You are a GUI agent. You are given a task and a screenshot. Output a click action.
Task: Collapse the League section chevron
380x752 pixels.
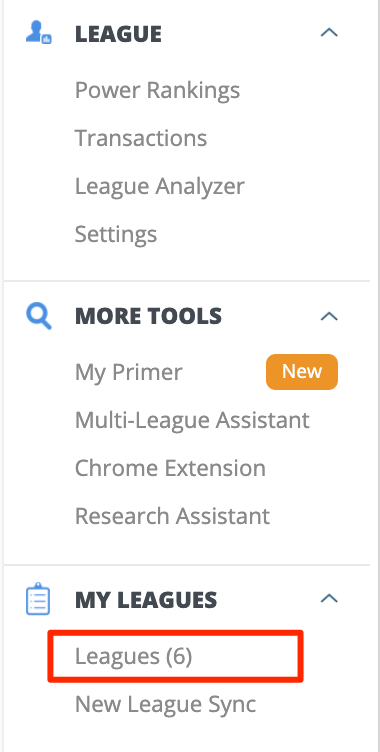(329, 33)
